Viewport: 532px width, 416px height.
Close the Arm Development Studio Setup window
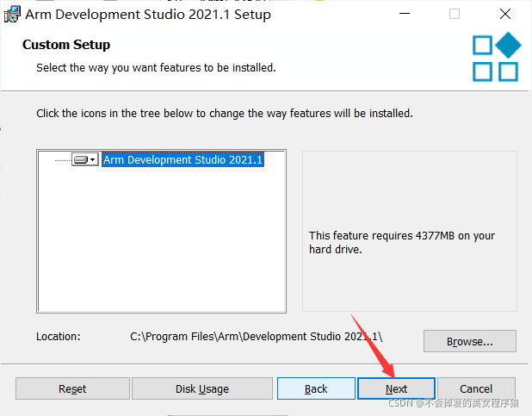pyautogui.click(x=505, y=14)
